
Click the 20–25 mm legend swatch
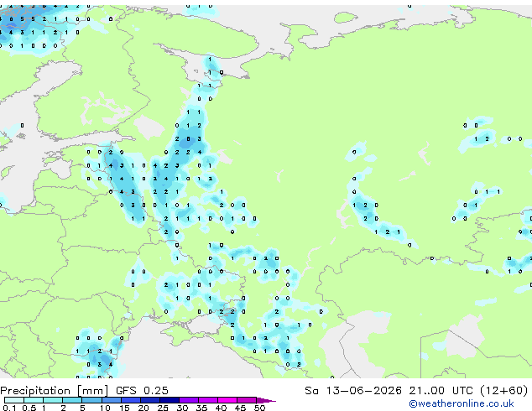150,400
